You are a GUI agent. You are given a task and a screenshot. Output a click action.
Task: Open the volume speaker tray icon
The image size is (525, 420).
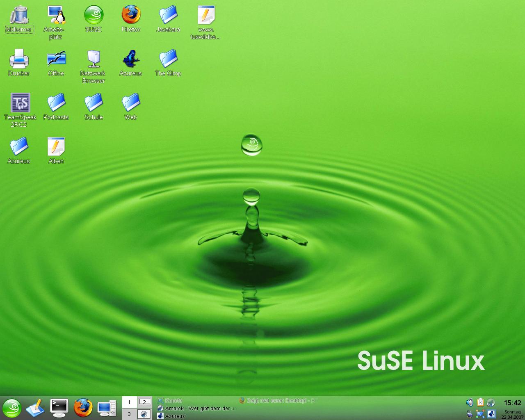tap(470, 402)
